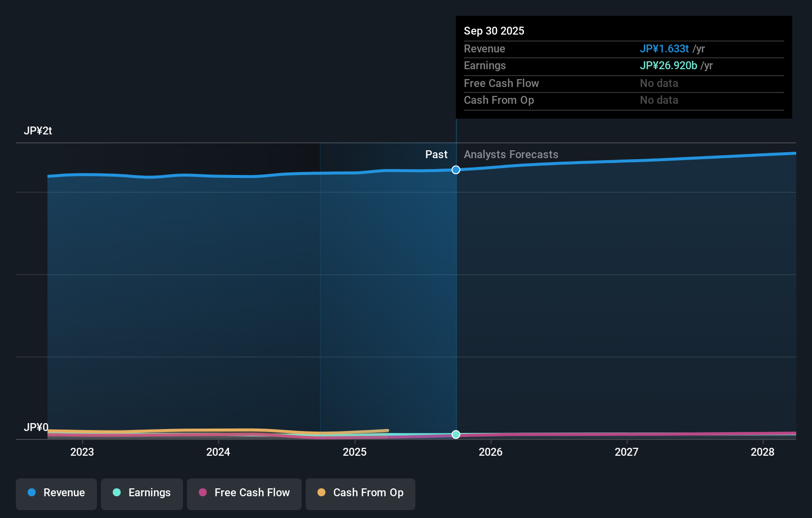
Task: Click the yellow Cash From Op dot icon
Action: pos(321,493)
